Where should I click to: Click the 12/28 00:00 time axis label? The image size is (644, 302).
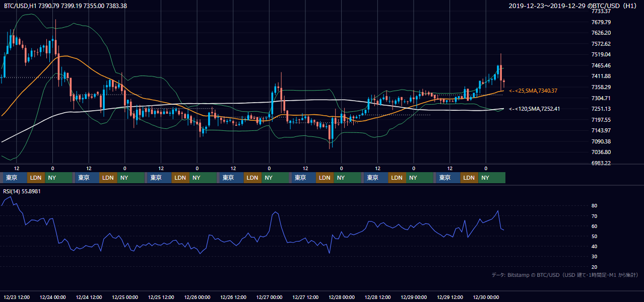coord(342,297)
